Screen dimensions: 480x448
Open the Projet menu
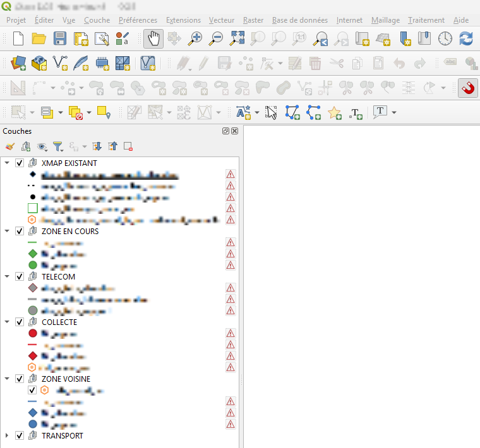pyautogui.click(x=16, y=20)
